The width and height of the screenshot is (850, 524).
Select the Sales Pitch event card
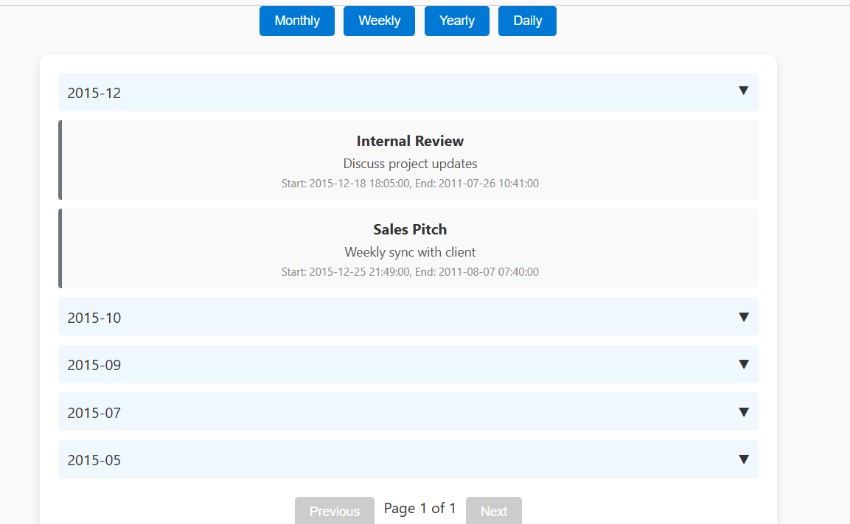pos(408,248)
